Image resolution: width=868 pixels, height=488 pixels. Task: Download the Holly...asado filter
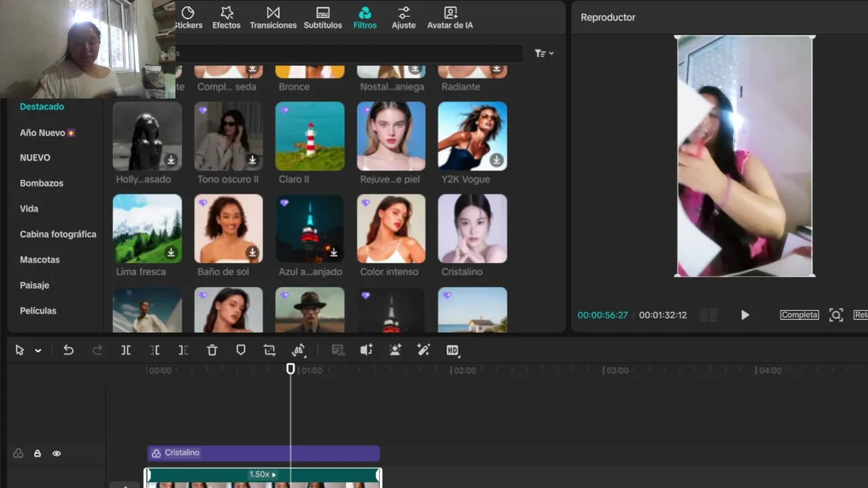pyautogui.click(x=171, y=160)
